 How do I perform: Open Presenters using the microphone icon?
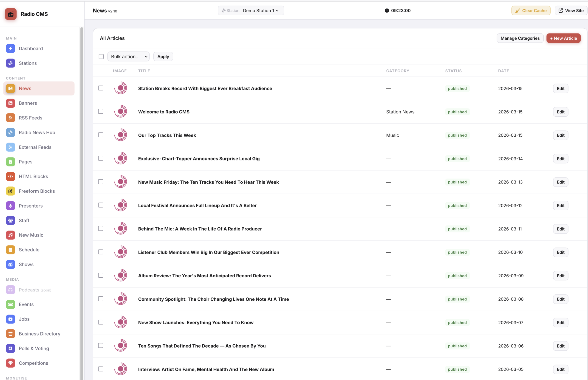10,206
